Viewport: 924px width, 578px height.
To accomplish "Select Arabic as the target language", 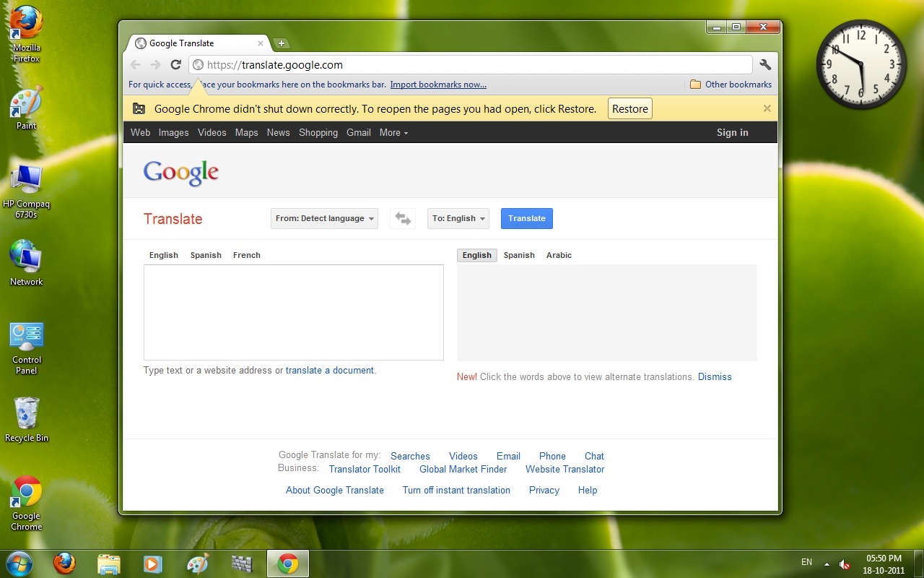I will tap(559, 255).
